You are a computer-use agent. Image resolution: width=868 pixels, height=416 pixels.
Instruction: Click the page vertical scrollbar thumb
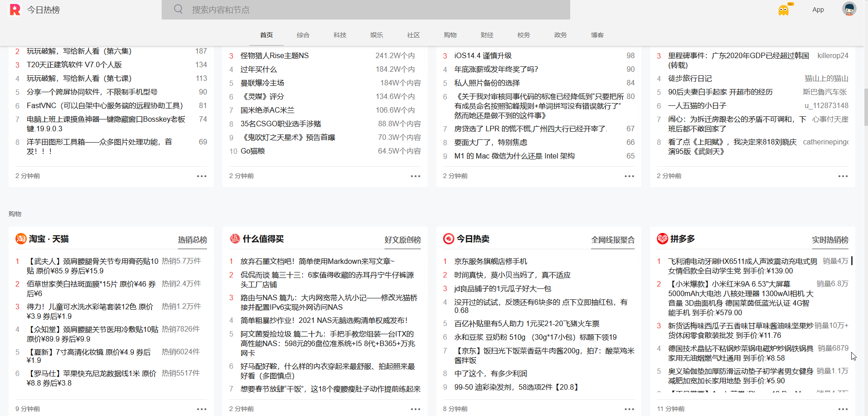click(x=866, y=107)
